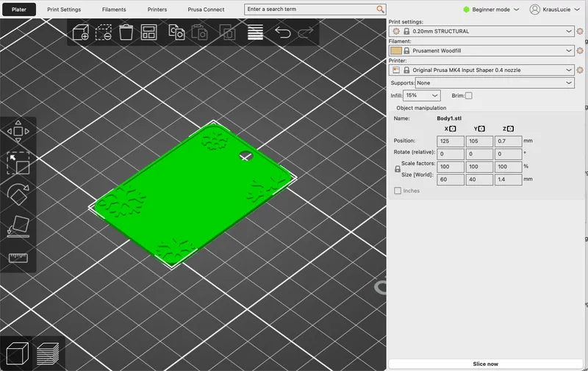Click the X axis reset icon

(453, 129)
